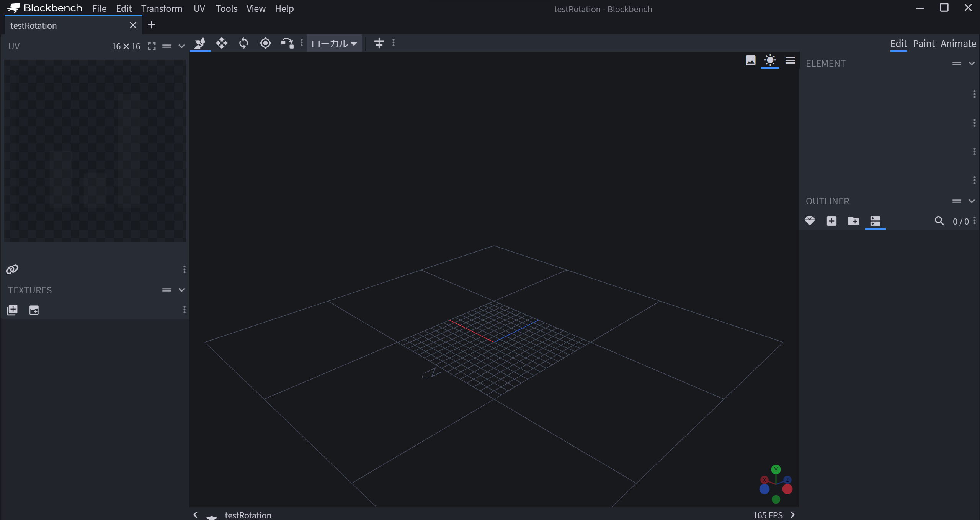
Task: Switch to the Paint tab
Action: [x=923, y=44]
